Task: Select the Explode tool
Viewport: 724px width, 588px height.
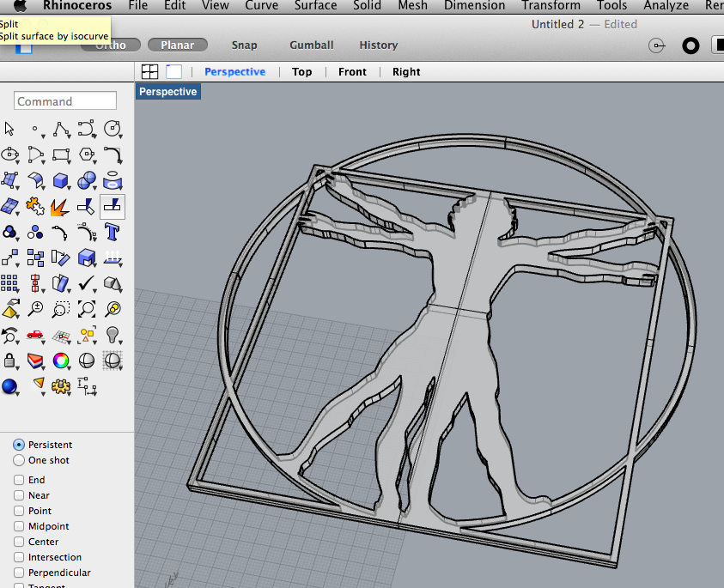Action: 60,207
